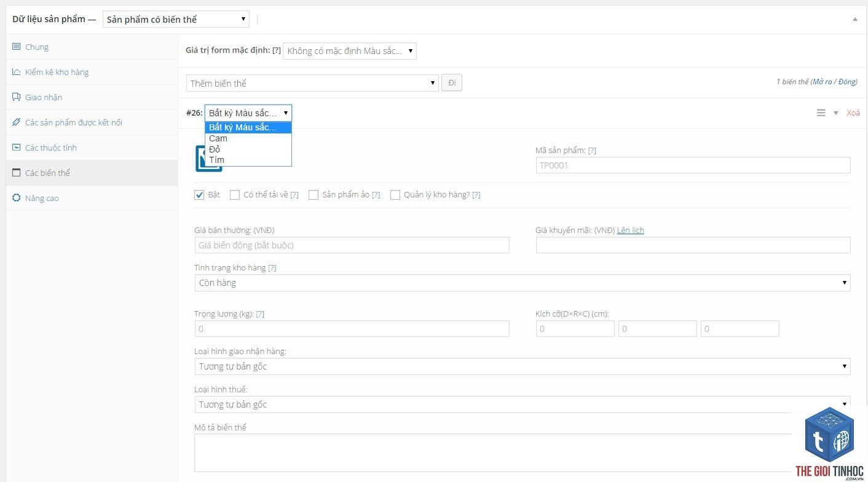Image resolution: width=868 pixels, height=482 pixels.
Task: Open the Tình trạng kho hàng dropdown
Action: click(x=522, y=283)
